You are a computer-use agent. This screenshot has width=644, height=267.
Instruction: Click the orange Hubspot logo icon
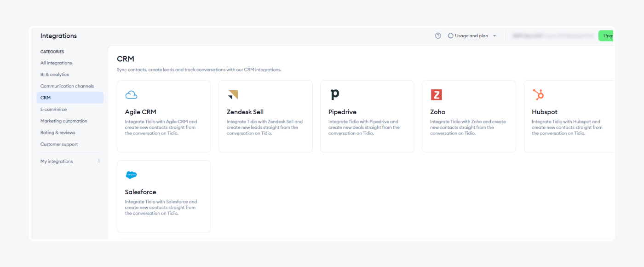click(x=538, y=94)
